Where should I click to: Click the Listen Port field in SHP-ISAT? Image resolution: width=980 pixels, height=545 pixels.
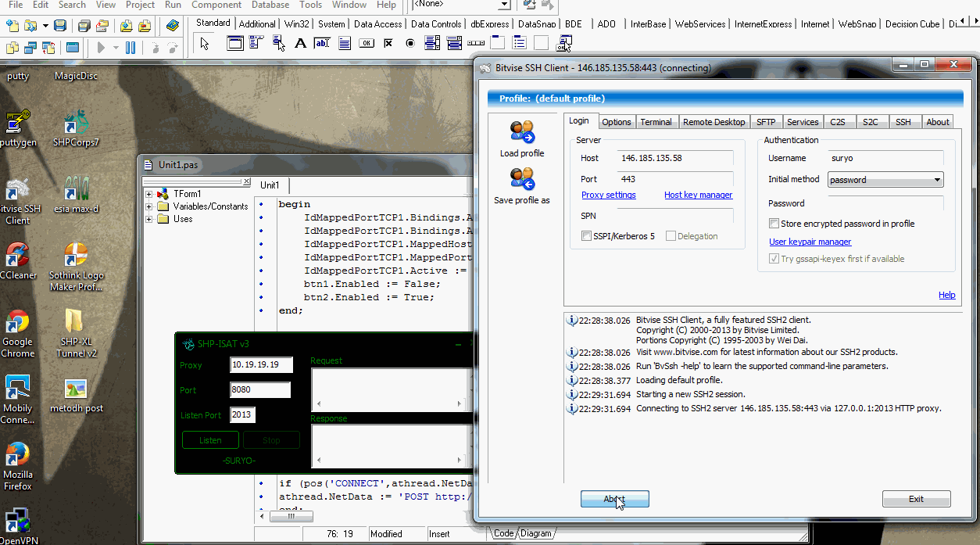coord(243,415)
